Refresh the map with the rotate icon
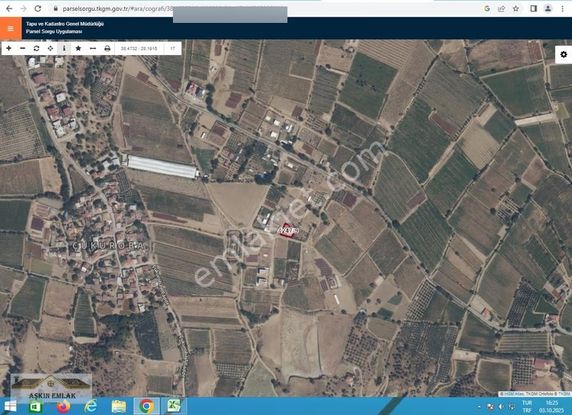Viewport: 572px width, 415px height. 36,48
